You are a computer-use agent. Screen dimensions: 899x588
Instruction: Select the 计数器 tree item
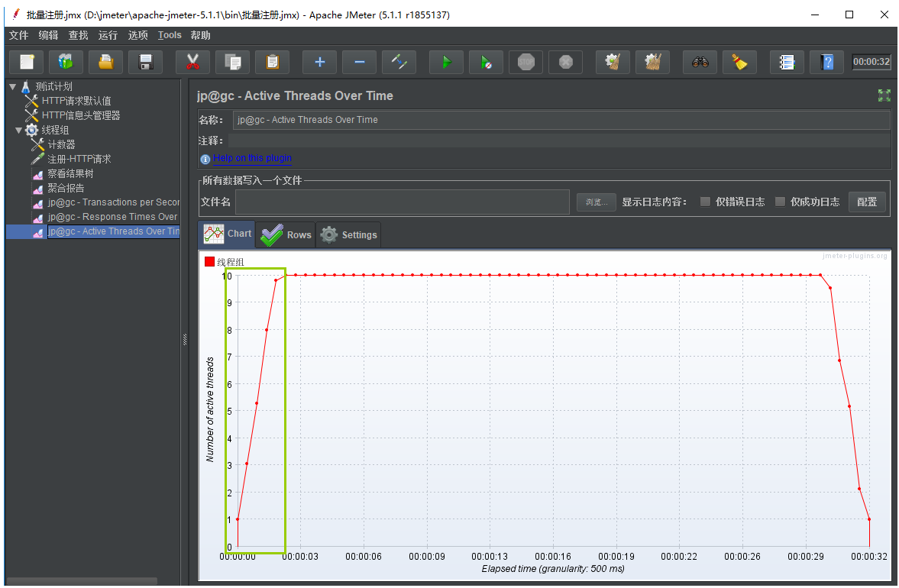(61, 144)
